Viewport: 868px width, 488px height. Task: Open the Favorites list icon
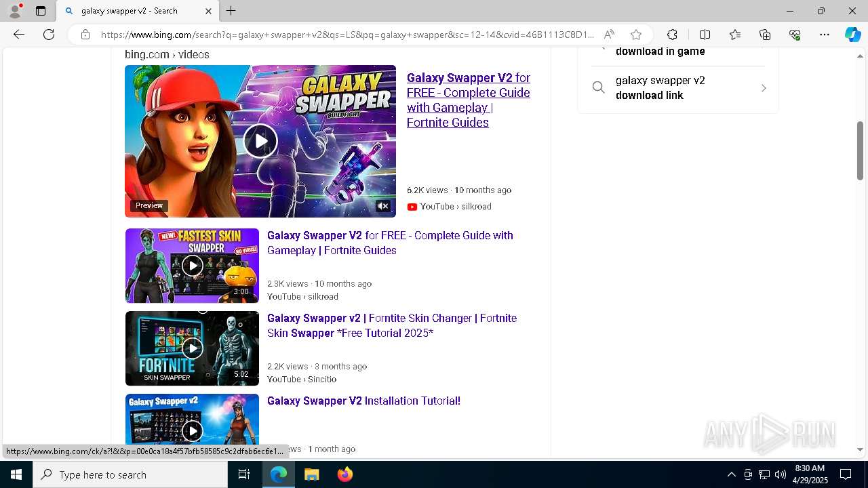[x=735, y=35]
